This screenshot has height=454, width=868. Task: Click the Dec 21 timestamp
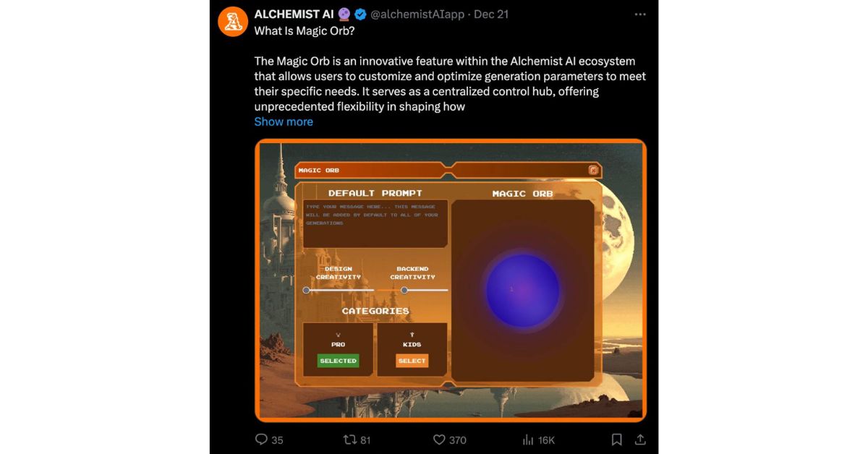pyautogui.click(x=493, y=14)
